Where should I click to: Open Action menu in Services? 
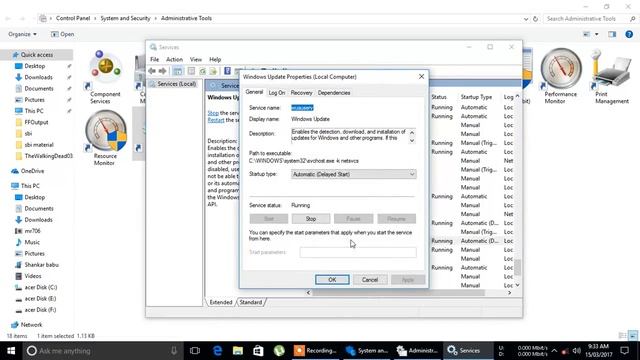174,59
